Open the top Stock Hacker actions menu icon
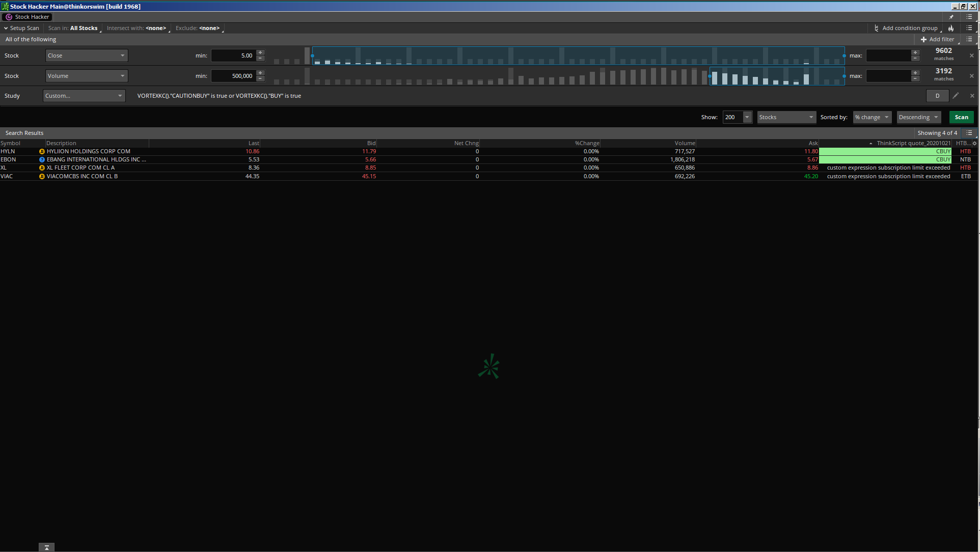 [969, 17]
